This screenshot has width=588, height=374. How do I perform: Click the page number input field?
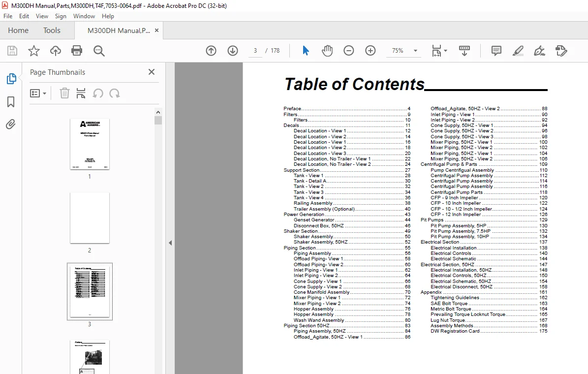pyautogui.click(x=255, y=51)
